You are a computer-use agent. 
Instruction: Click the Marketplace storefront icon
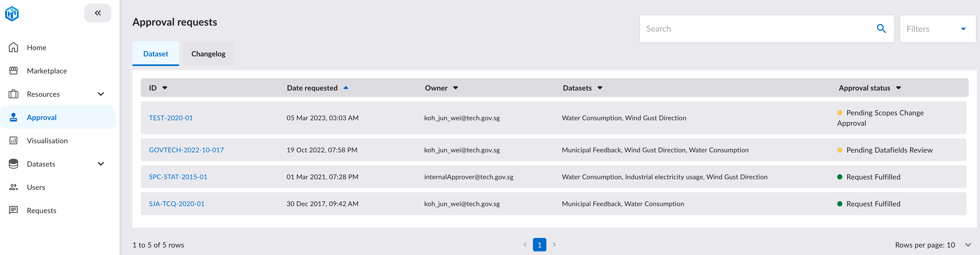[x=13, y=71]
